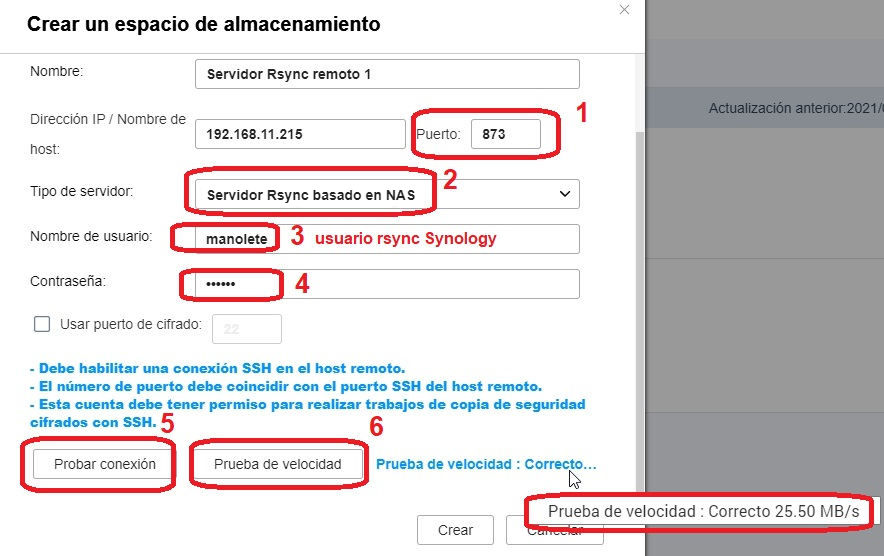The image size is (884, 556).
Task: Click the blue truncated speed test result text
Action: pyautogui.click(x=485, y=464)
